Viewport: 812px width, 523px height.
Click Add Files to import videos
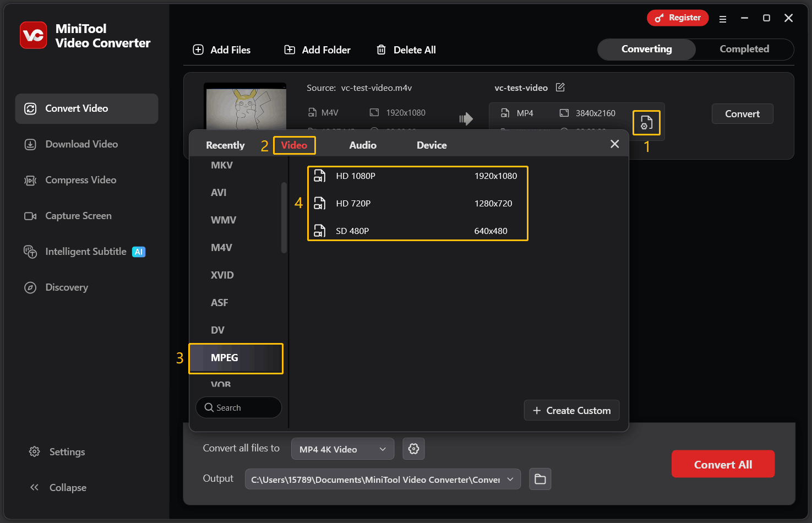tap(222, 50)
